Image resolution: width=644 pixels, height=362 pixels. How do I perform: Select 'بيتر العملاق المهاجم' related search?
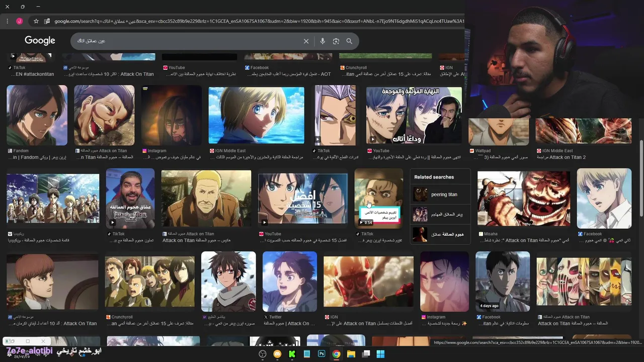[x=440, y=215]
